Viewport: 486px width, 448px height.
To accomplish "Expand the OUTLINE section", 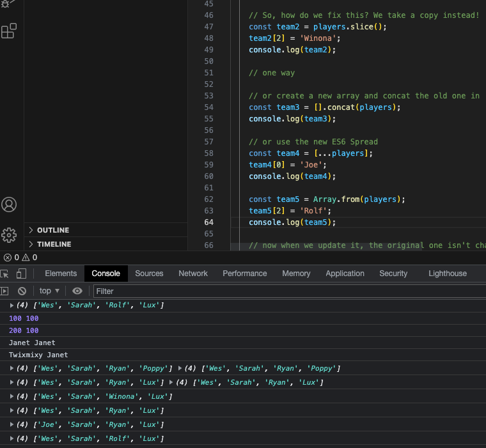I will click(53, 230).
